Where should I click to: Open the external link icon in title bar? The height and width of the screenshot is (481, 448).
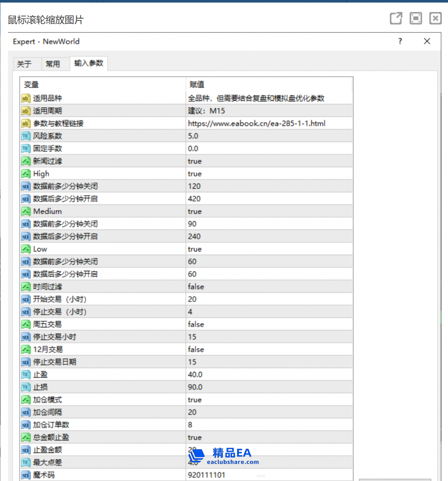(x=395, y=18)
